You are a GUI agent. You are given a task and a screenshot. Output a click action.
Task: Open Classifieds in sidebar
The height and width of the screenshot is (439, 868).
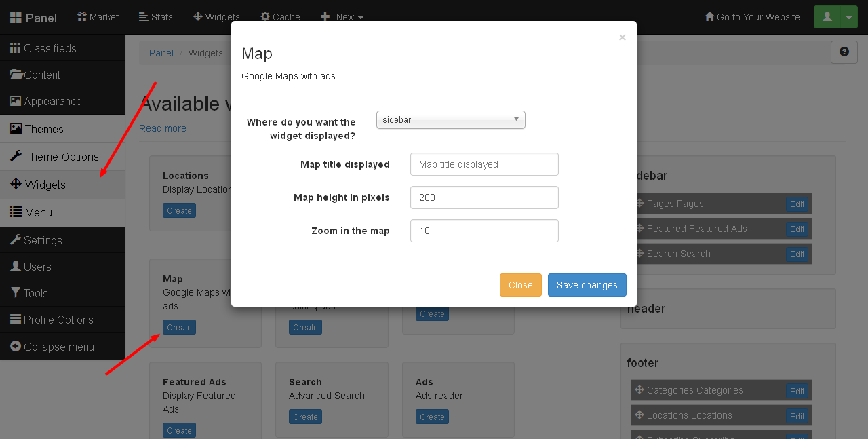pyautogui.click(x=62, y=48)
